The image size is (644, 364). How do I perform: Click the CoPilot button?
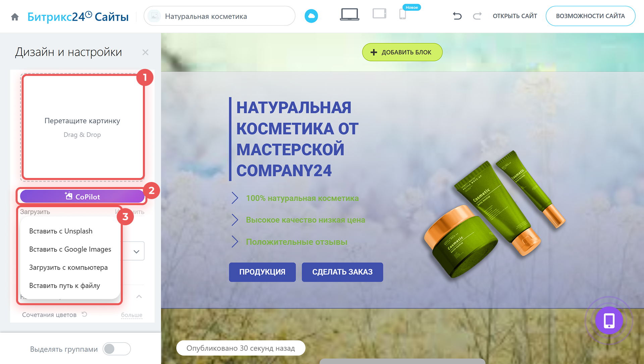(x=82, y=197)
